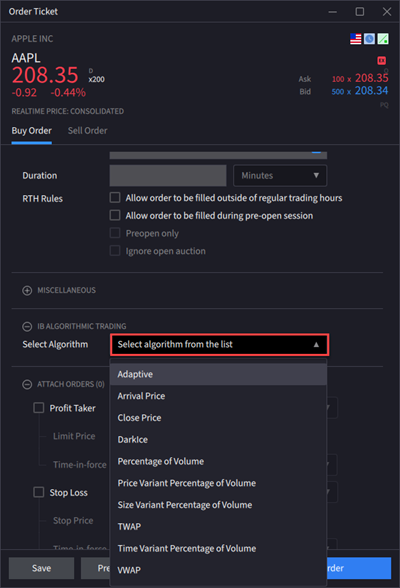Enable filling outside regular trading hours

click(115, 197)
